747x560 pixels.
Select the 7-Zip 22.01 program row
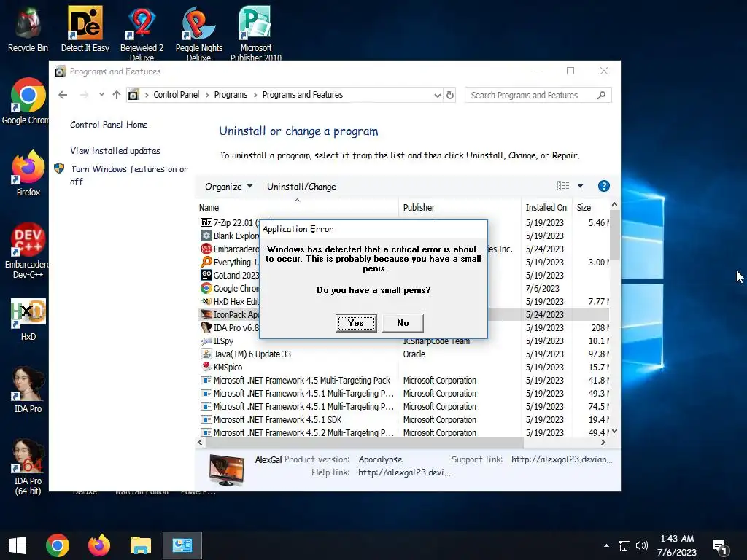[x=403, y=223]
